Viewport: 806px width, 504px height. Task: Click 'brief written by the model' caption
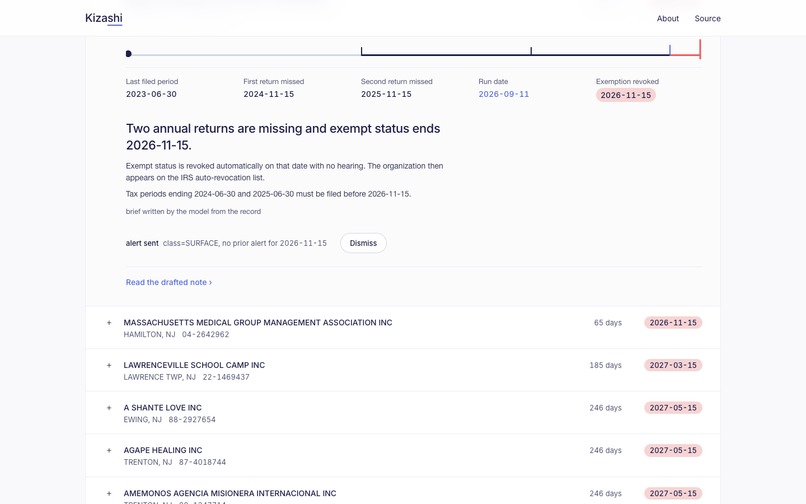point(193,211)
